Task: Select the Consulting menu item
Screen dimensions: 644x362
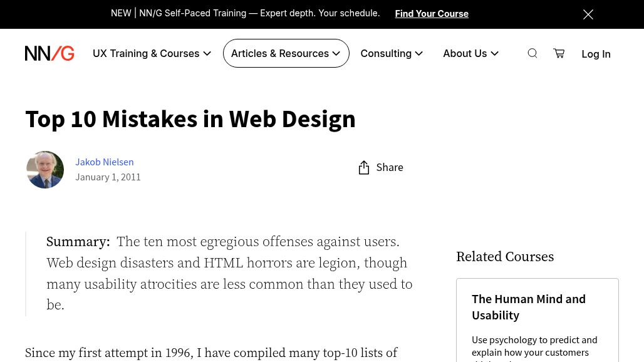Action: coord(386,53)
